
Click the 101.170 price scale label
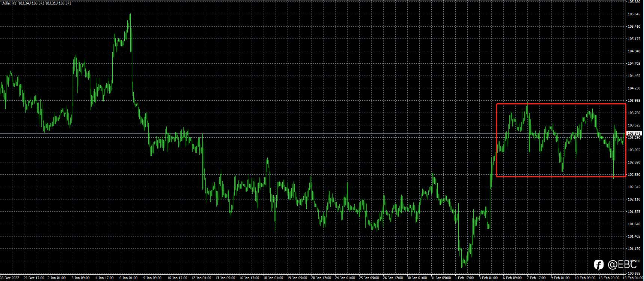(x=634, y=249)
